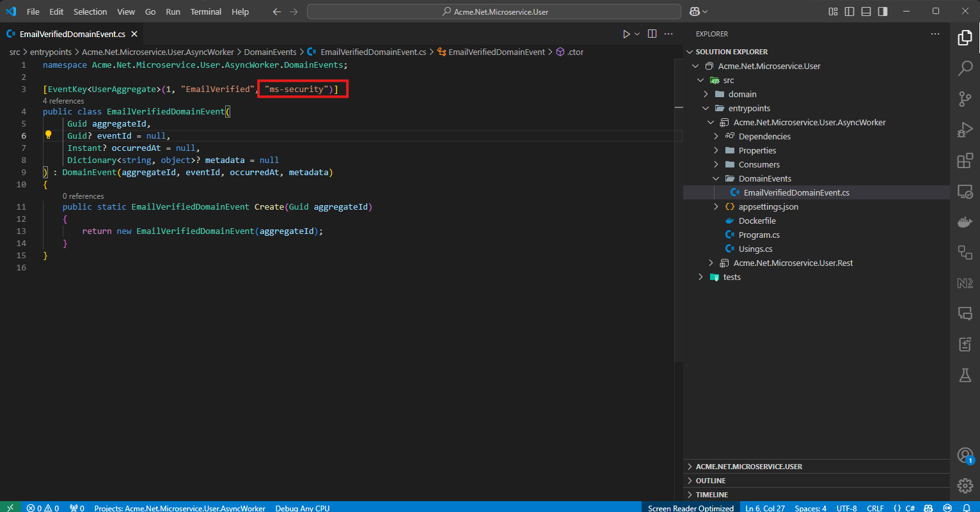Screen dimensions: 980x512
Task: Click the lightbulb code action on line 6
Action: tap(48, 135)
